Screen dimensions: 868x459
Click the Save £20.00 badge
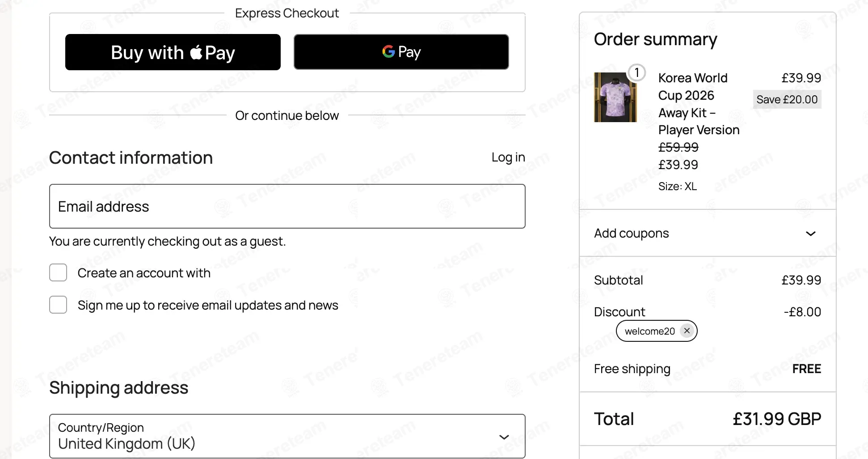[787, 99]
